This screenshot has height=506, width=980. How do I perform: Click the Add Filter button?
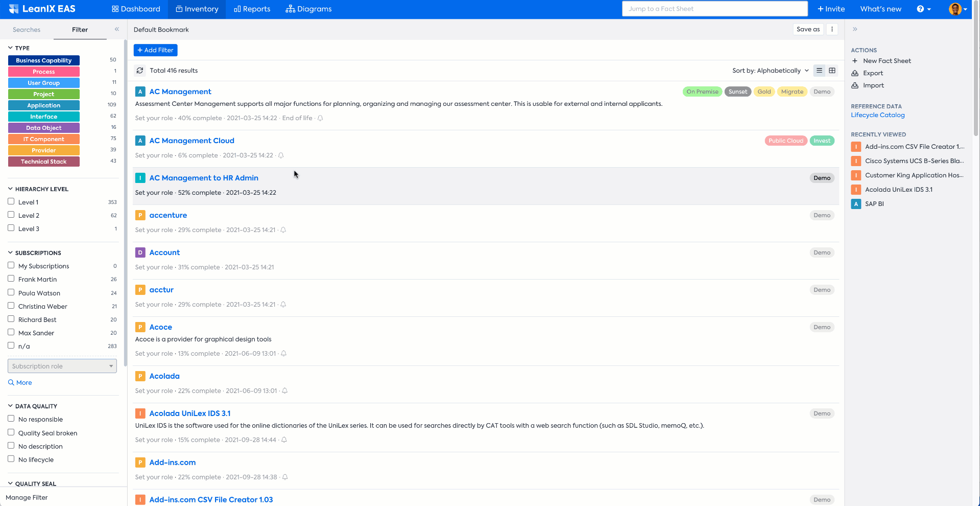pos(156,50)
